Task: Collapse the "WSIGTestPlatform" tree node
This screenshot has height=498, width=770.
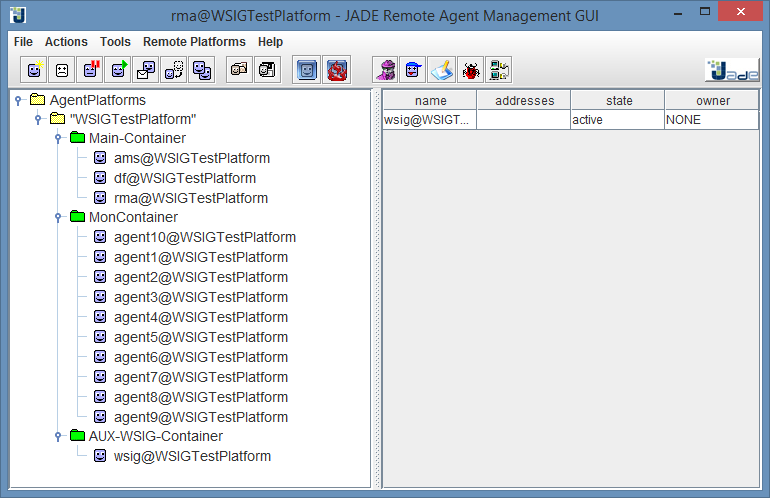Action: point(38,119)
